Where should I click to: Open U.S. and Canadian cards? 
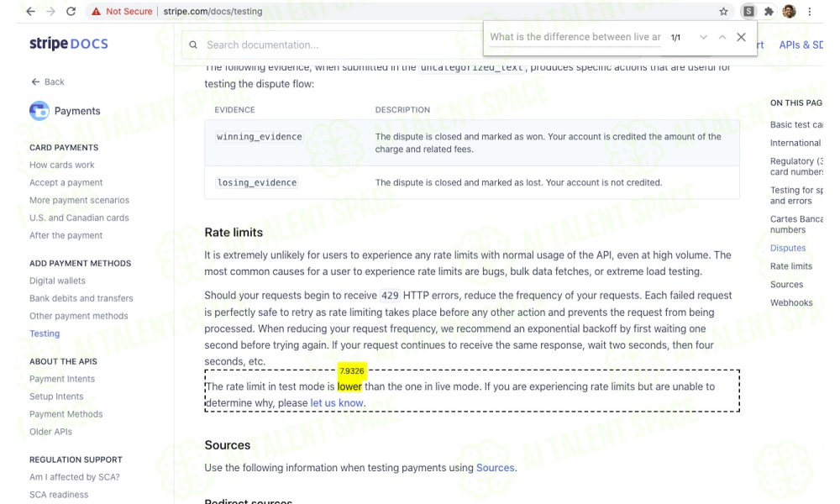pyautogui.click(x=79, y=218)
